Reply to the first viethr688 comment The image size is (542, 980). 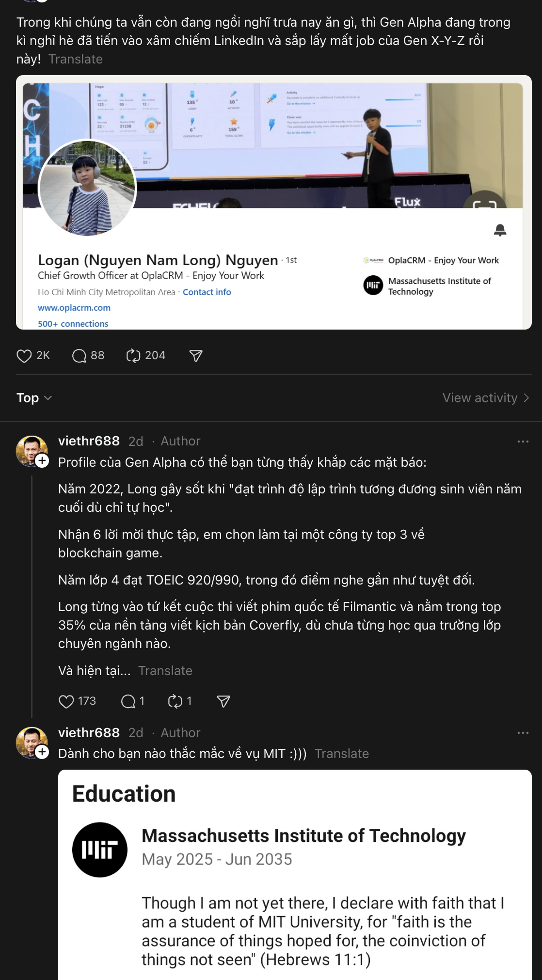(128, 701)
